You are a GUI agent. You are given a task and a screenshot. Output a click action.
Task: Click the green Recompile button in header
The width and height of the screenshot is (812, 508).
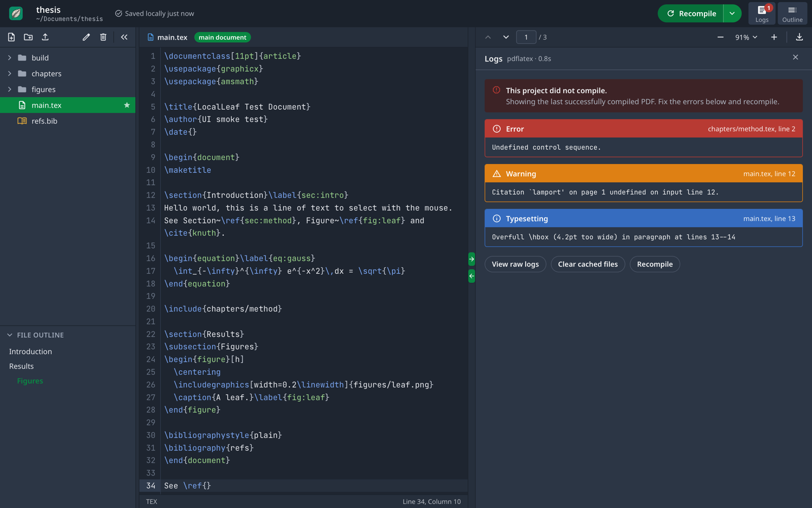point(691,14)
